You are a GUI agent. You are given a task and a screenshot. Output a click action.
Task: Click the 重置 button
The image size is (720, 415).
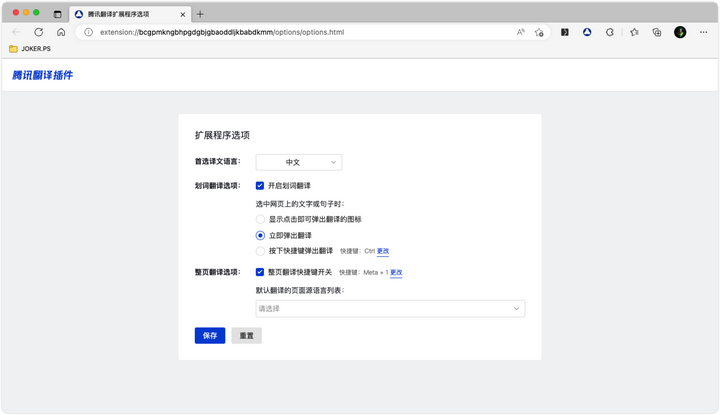[247, 336]
